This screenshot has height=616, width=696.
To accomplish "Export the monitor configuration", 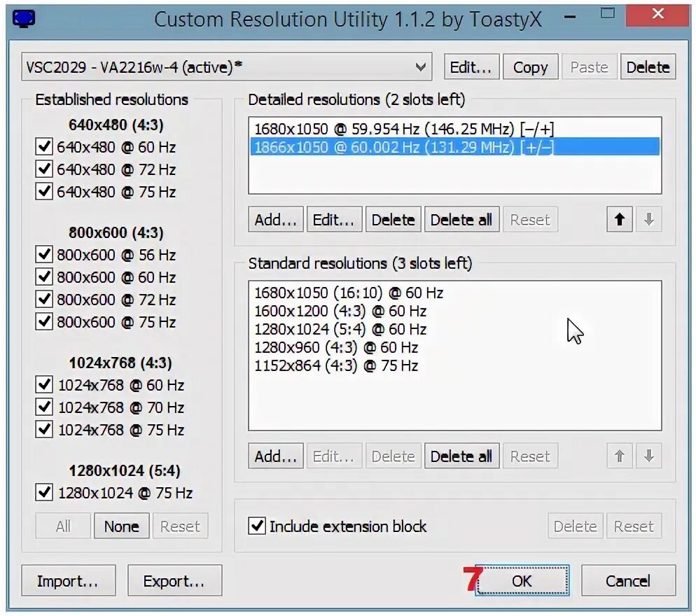I will [x=174, y=580].
